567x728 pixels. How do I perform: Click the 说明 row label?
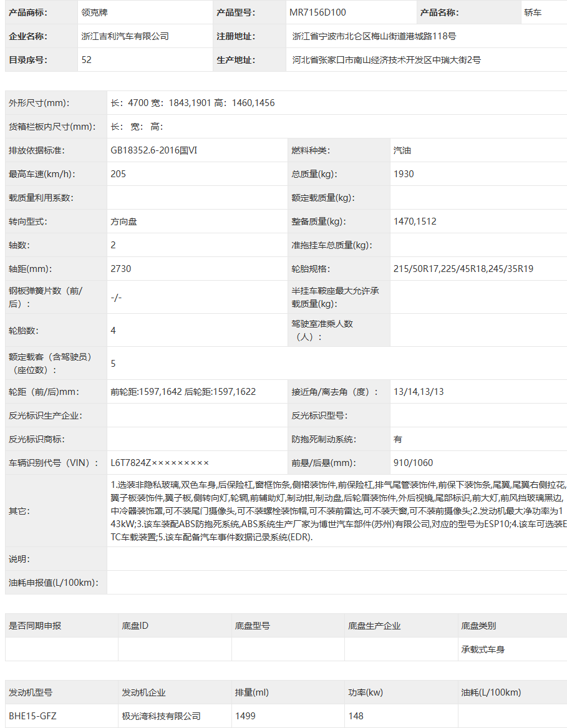point(19,559)
